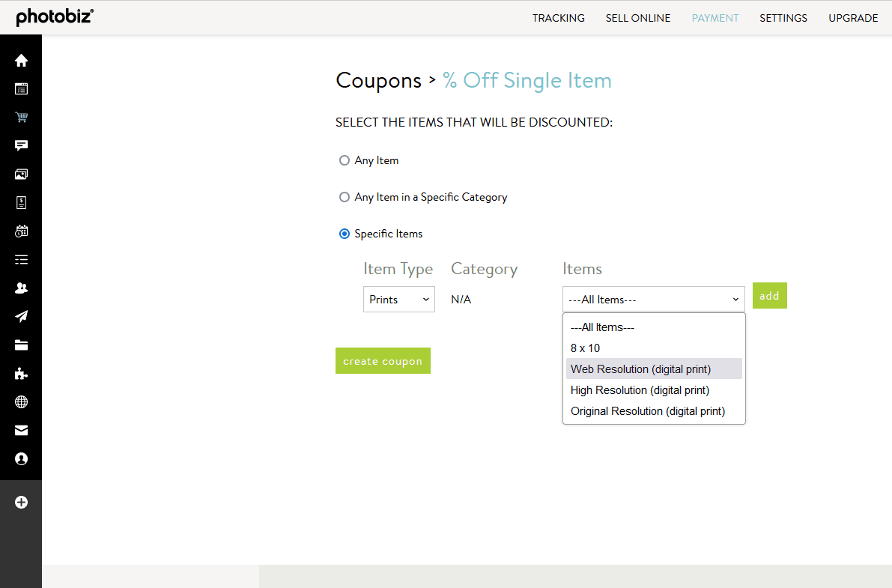Open the marketing paper plane icon
Screen dimensions: 892x588
21,316
